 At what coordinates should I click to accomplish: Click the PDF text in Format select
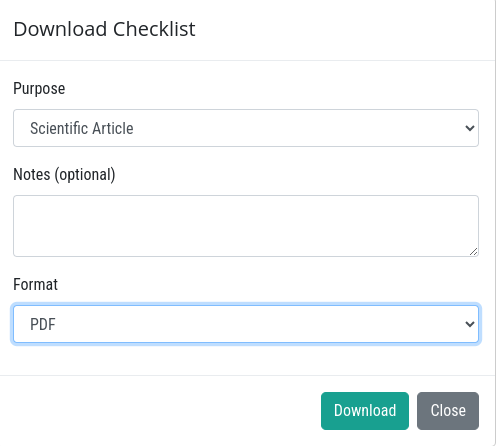(x=43, y=324)
